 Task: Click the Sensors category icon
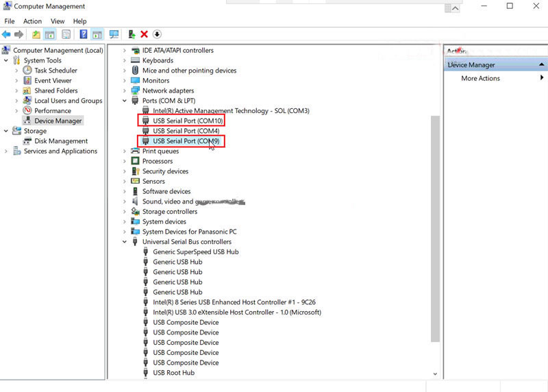click(x=135, y=181)
